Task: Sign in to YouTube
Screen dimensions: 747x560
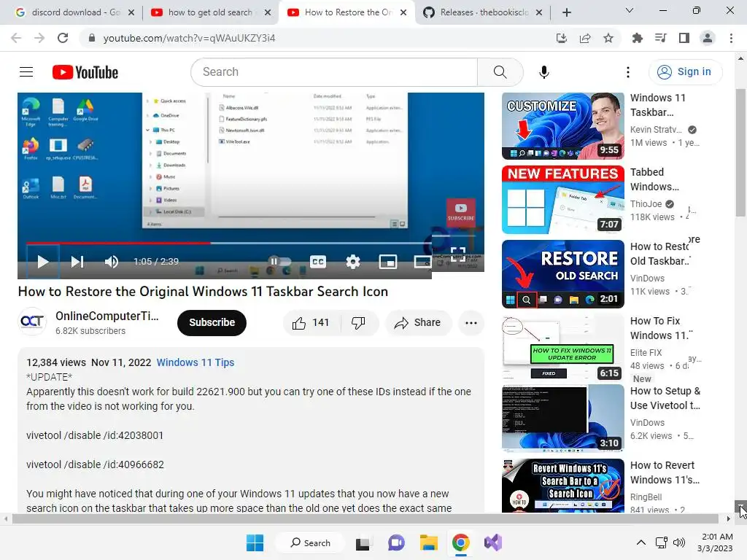Action: pos(686,72)
